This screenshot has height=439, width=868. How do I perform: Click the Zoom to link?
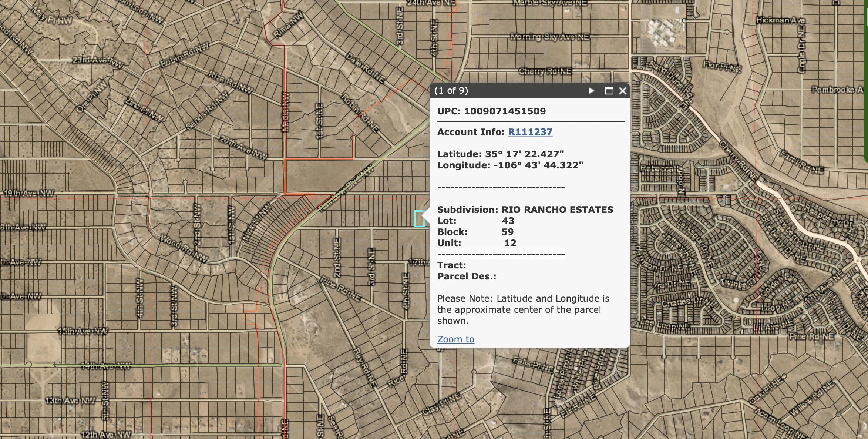point(455,339)
